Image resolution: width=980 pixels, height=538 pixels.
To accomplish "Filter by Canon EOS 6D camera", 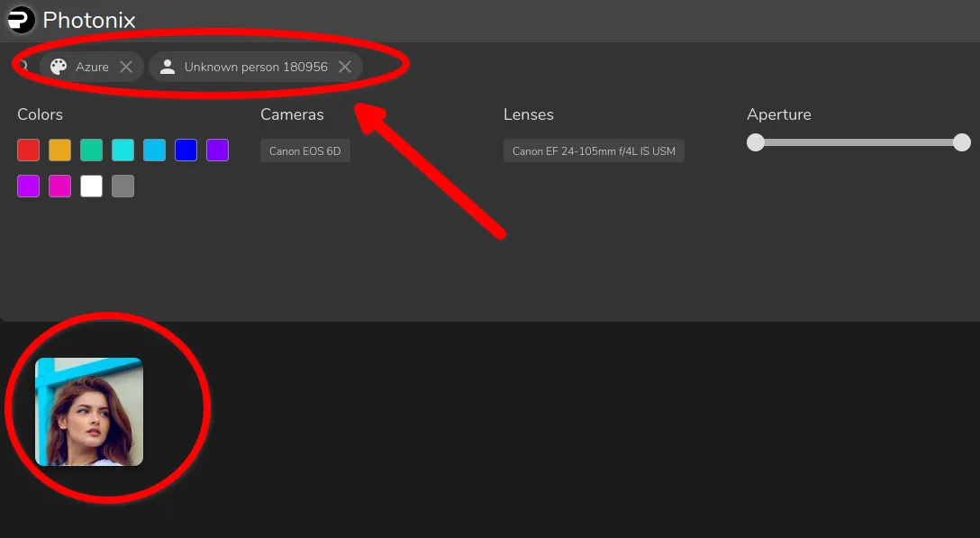I will tap(305, 151).
